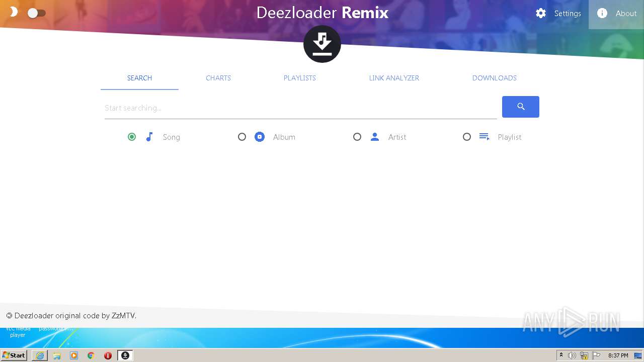Open Action Center flag icon
The width and height of the screenshot is (644, 362).
(x=596, y=355)
